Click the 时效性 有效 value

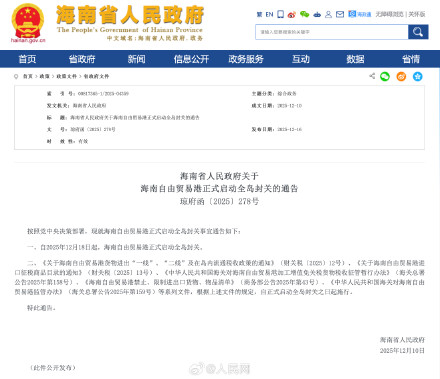pos(83,141)
